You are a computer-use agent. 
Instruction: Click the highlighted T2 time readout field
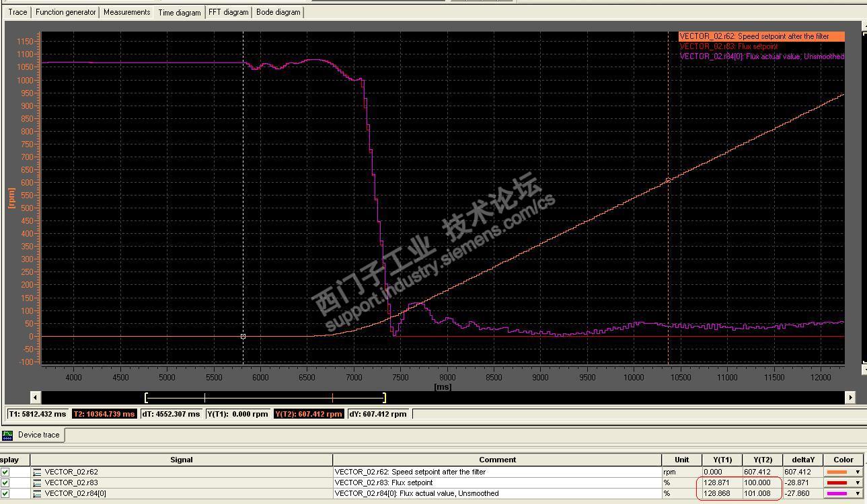pos(104,414)
